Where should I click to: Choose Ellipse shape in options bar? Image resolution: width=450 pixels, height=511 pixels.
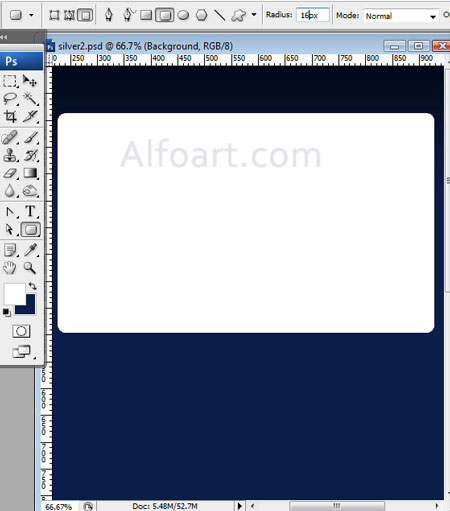pos(183,15)
